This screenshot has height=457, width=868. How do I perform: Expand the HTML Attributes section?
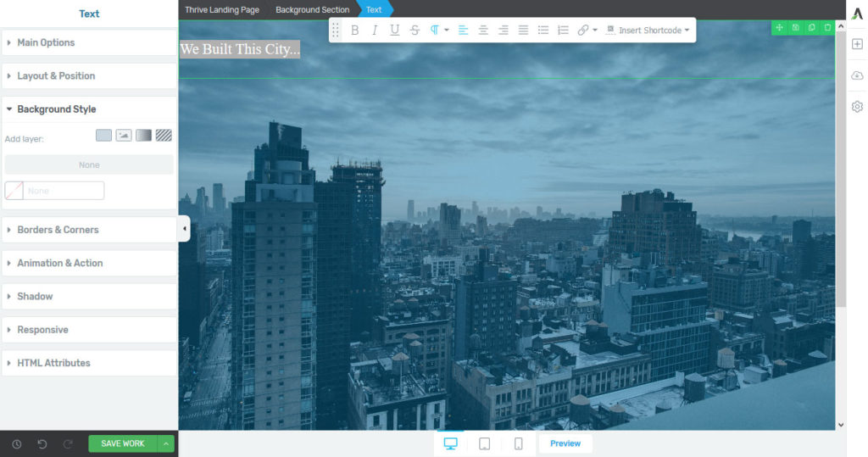click(x=89, y=363)
